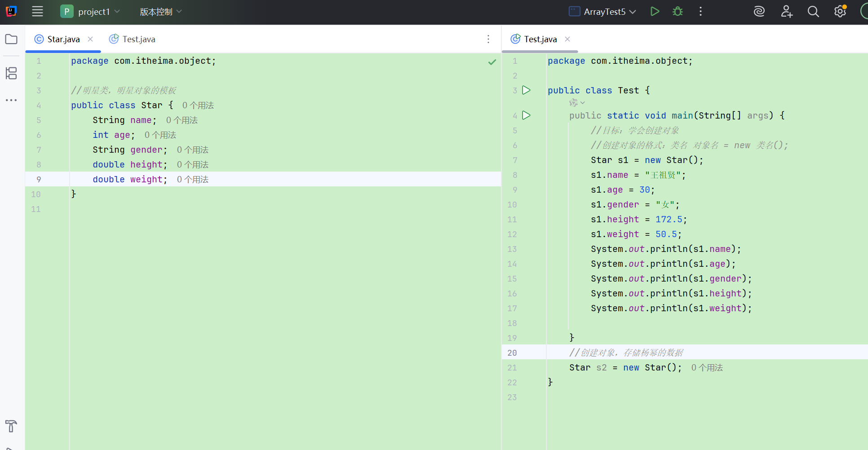Click 'double weight;' in Star.java
The width and height of the screenshot is (868, 450).
[130, 179]
